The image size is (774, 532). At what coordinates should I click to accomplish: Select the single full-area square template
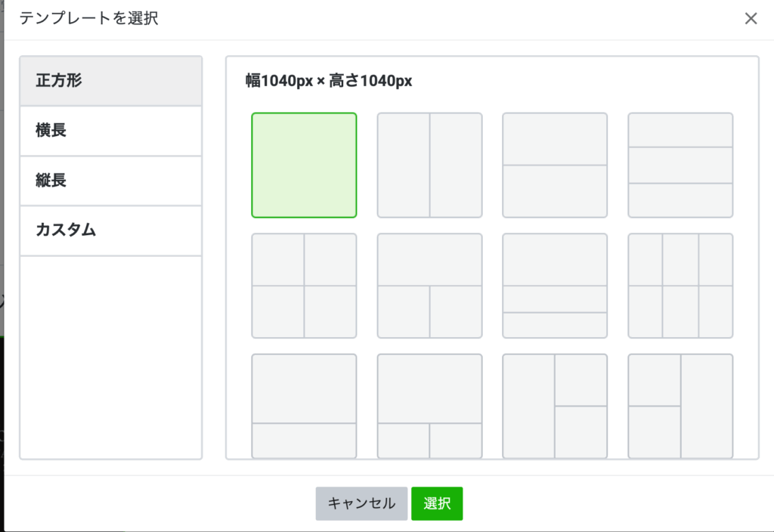304,165
